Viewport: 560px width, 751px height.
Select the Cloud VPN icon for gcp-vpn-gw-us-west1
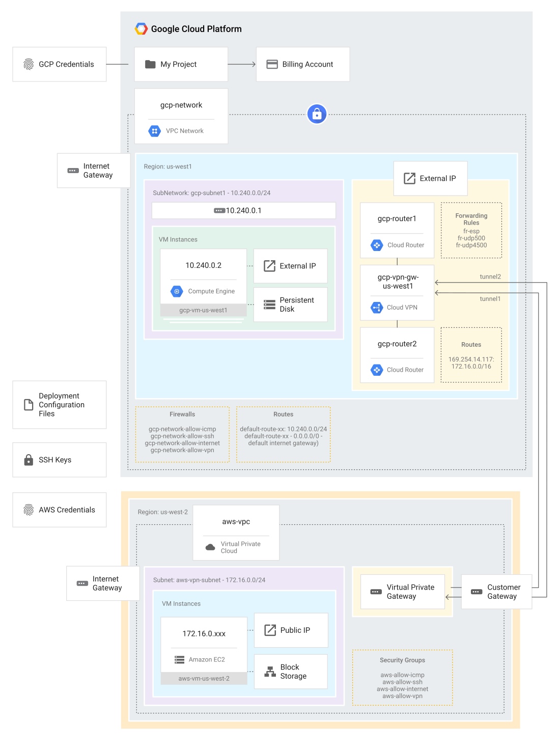click(377, 308)
